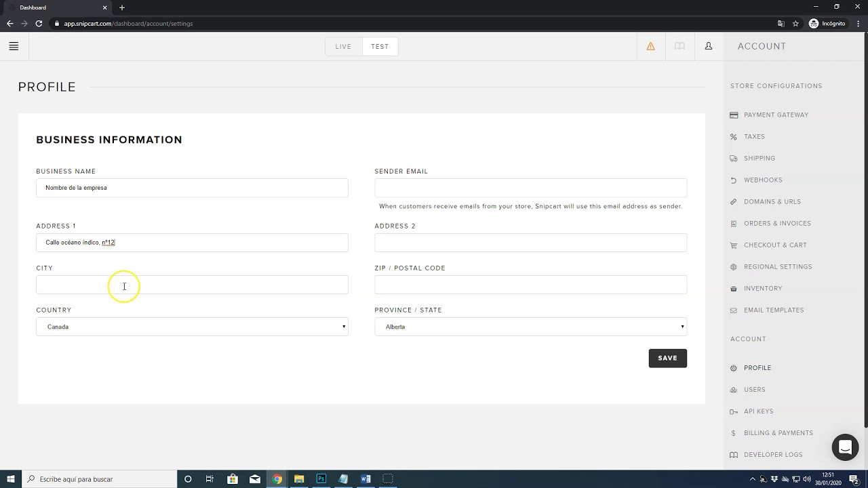Open File Explorer from the taskbar
This screenshot has width=868, height=488.
[299, 479]
